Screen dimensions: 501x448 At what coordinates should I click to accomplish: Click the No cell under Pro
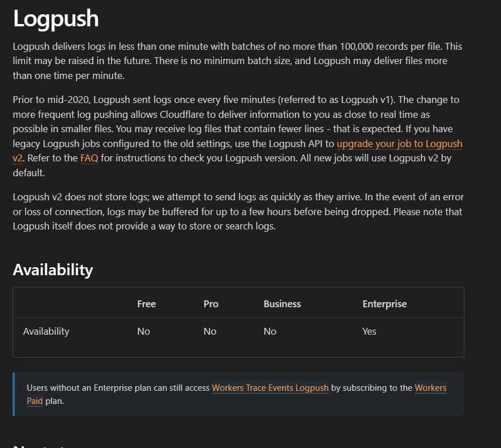pos(210,331)
